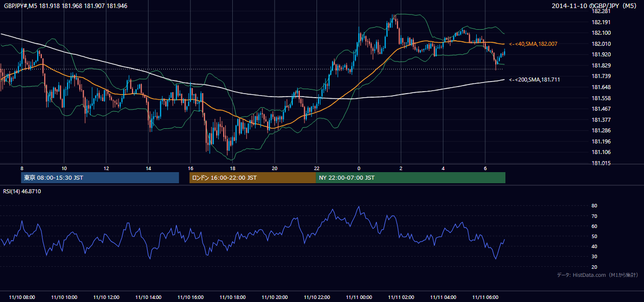This screenshot has width=644, height=302.
Task: Click price axis label 181.739
Action: pyautogui.click(x=601, y=76)
